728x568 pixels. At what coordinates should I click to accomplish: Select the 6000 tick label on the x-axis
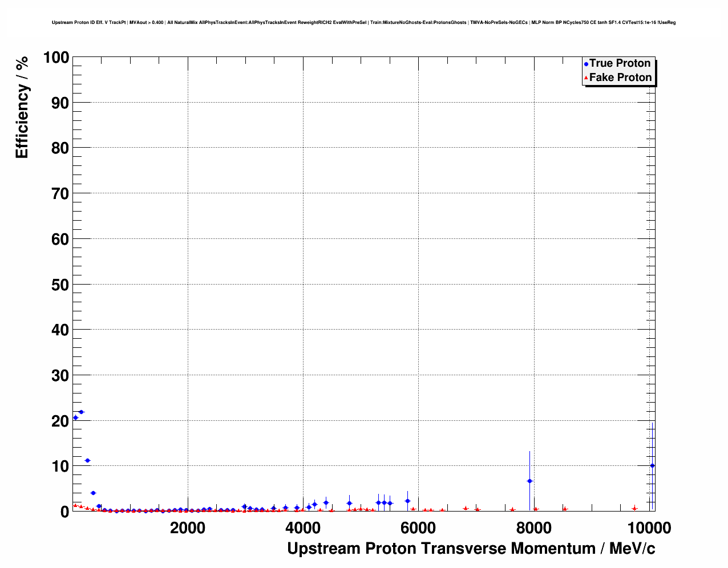pyautogui.click(x=418, y=528)
